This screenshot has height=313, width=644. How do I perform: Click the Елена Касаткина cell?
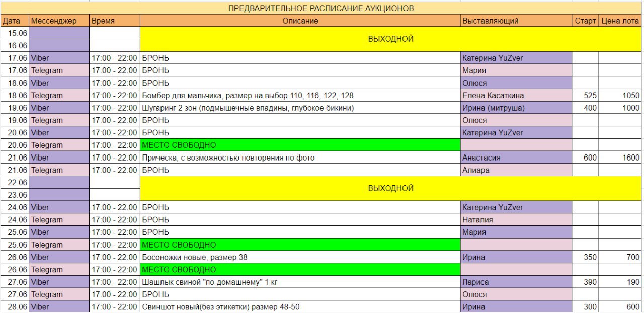(516, 95)
